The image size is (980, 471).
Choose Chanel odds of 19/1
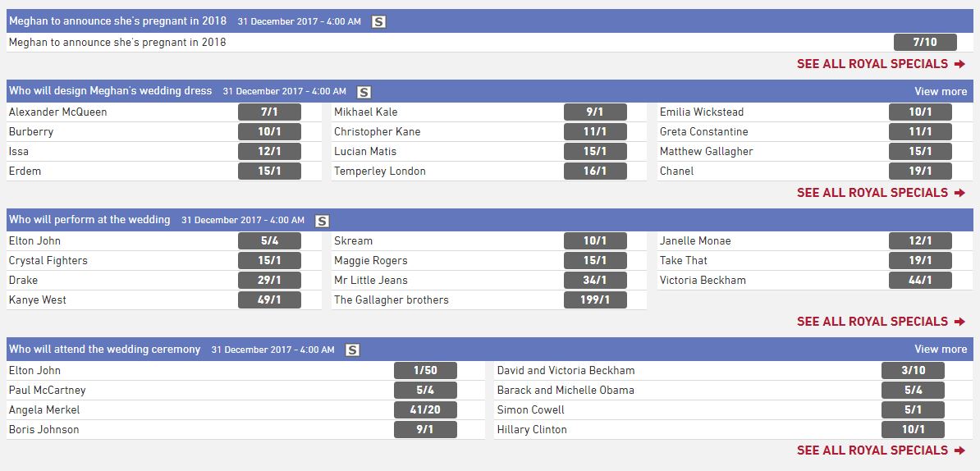(x=920, y=171)
